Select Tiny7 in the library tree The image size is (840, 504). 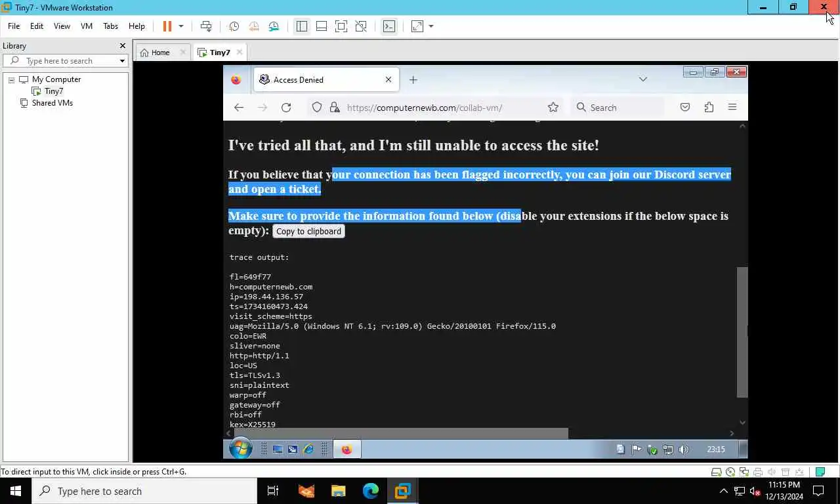54,91
